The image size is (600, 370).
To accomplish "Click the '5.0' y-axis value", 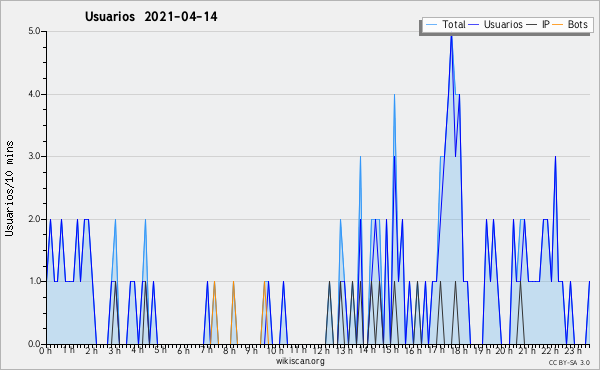I will point(34,31).
